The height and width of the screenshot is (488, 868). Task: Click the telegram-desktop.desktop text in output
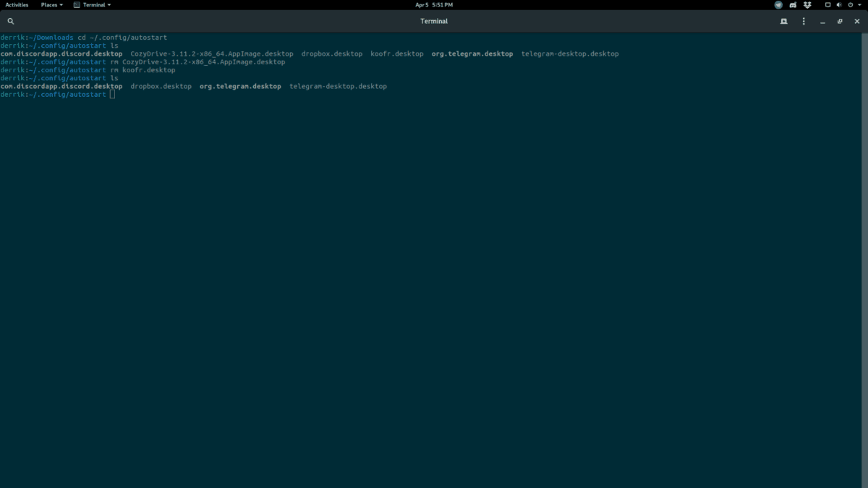[x=338, y=85]
